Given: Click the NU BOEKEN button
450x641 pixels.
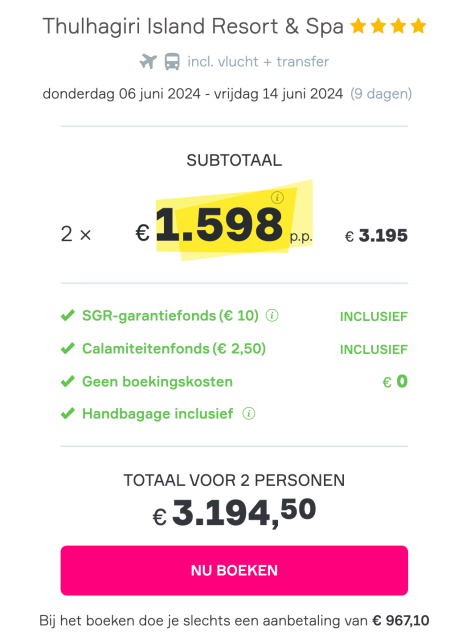Looking at the screenshot, I should (234, 570).
